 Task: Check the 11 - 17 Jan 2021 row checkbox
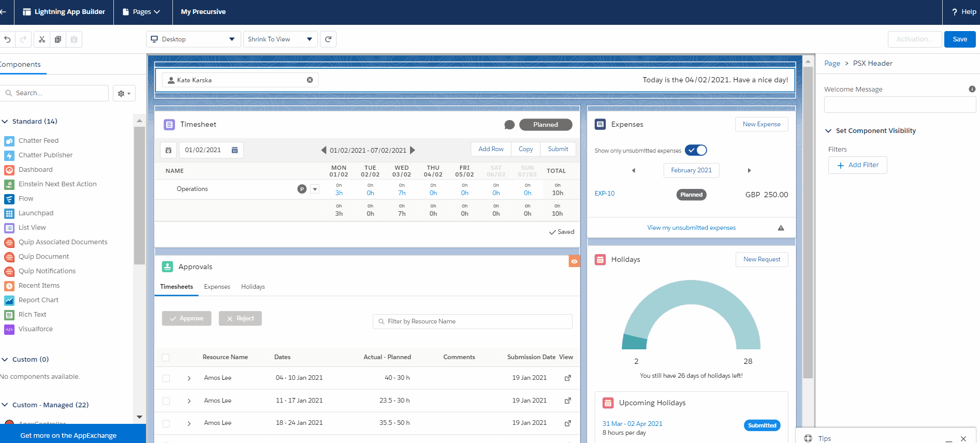tap(166, 401)
